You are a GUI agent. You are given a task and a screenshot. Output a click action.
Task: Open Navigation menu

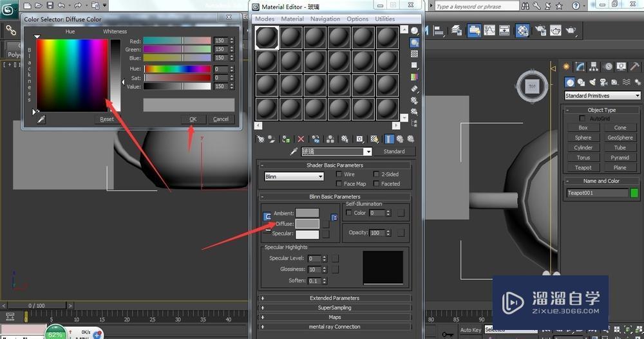(325, 19)
